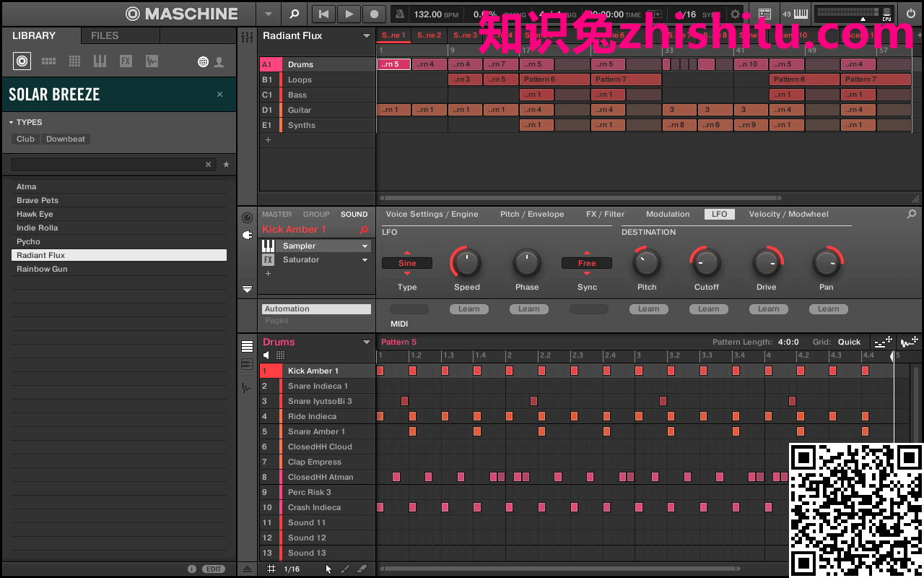Viewport: 924px width, 578px height.
Task: Switch to sample waveform editor icon
Action: click(247, 388)
